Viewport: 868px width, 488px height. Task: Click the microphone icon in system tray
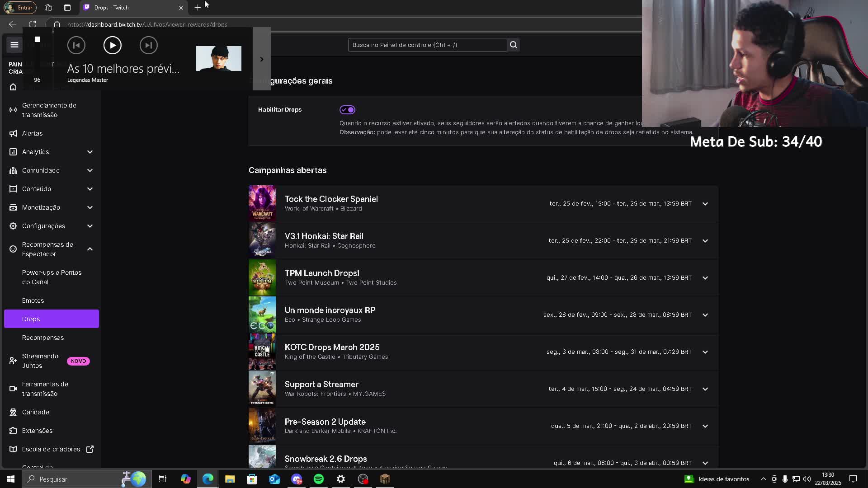tap(785, 479)
